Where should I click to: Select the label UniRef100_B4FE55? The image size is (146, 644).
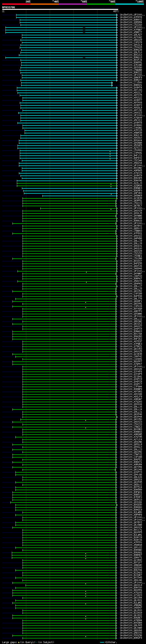tap(131, 263)
